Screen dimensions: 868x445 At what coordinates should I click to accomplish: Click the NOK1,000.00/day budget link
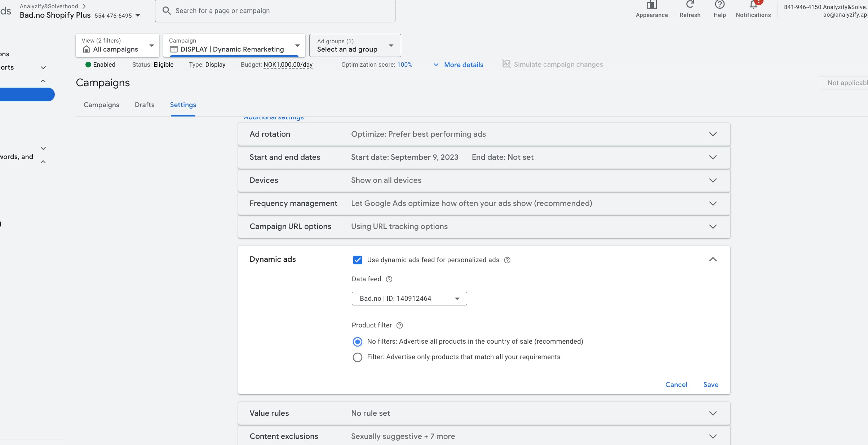(x=288, y=65)
